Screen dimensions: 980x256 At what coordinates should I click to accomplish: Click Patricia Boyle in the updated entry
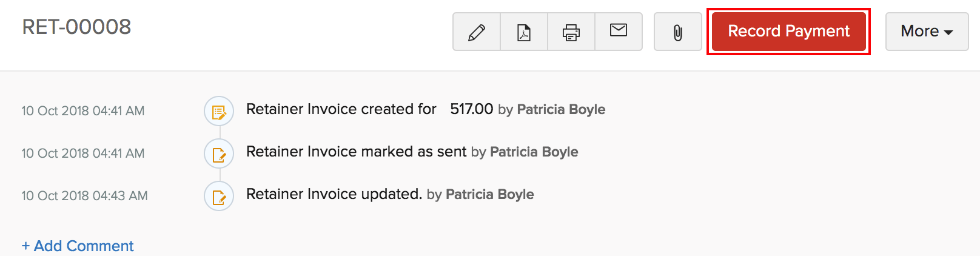click(x=489, y=194)
